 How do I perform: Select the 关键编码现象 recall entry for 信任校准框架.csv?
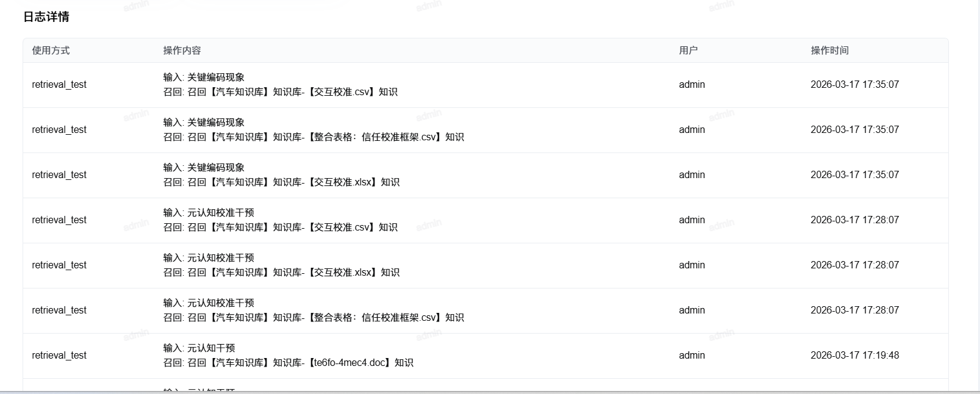tap(313, 137)
